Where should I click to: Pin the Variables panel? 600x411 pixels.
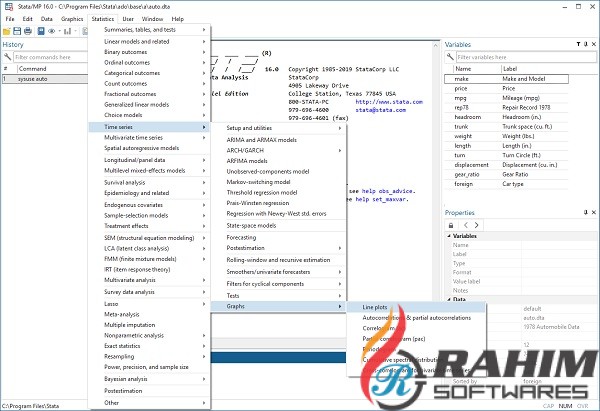click(x=586, y=44)
